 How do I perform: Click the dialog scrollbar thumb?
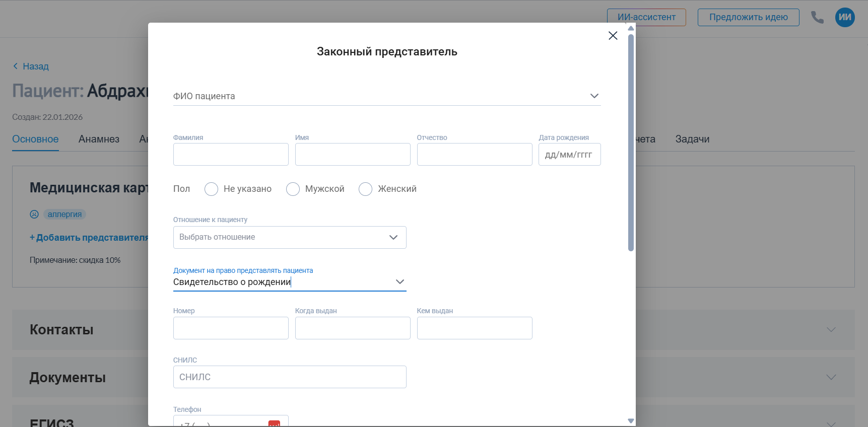click(631, 142)
